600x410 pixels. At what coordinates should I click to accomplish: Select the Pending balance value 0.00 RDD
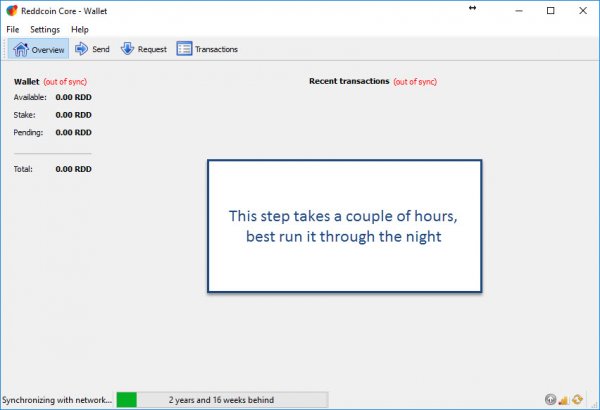pos(73,132)
